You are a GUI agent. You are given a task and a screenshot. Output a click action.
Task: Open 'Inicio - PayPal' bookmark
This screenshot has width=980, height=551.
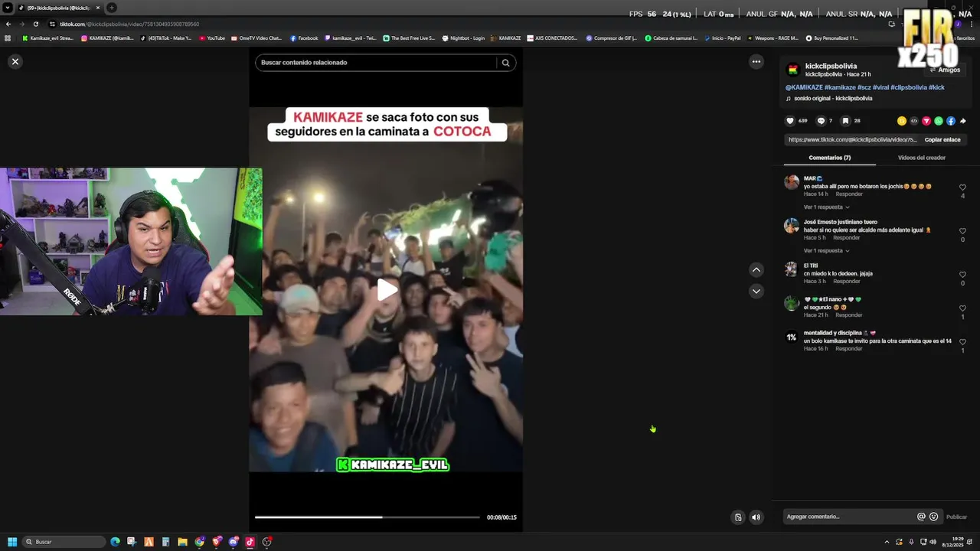pyautogui.click(x=722, y=38)
